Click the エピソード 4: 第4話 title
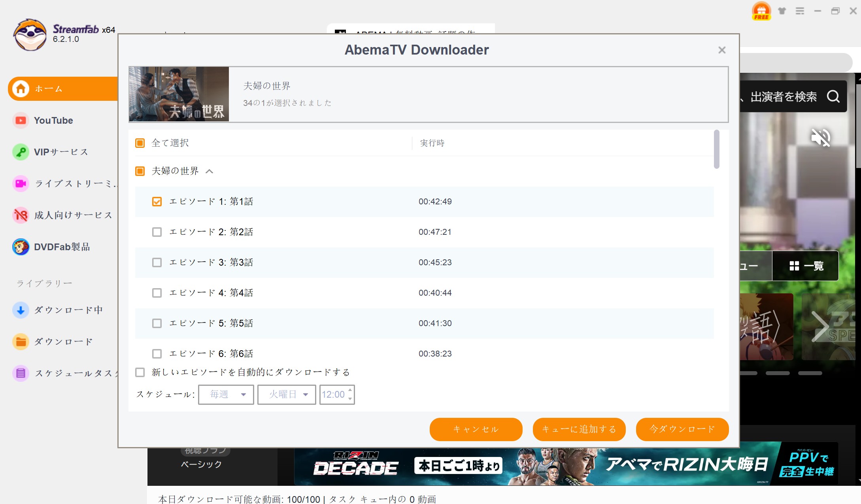 (211, 293)
